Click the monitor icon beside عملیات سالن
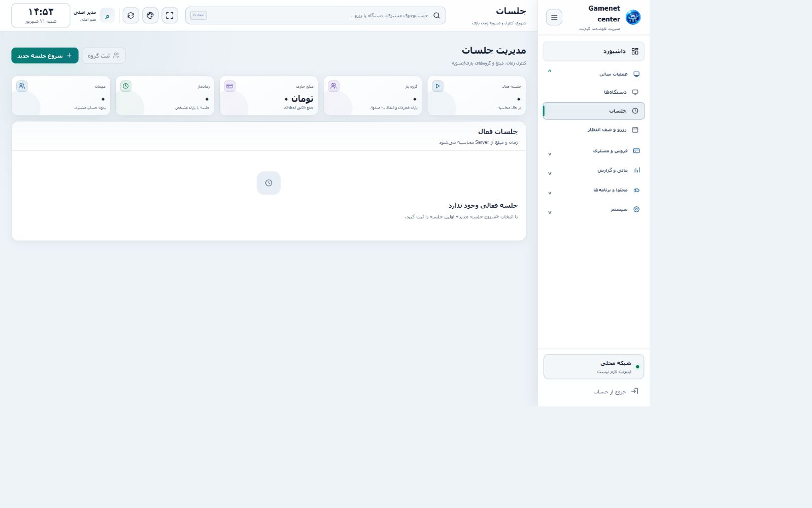The height and width of the screenshot is (508, 812). [x=636, y=74]
